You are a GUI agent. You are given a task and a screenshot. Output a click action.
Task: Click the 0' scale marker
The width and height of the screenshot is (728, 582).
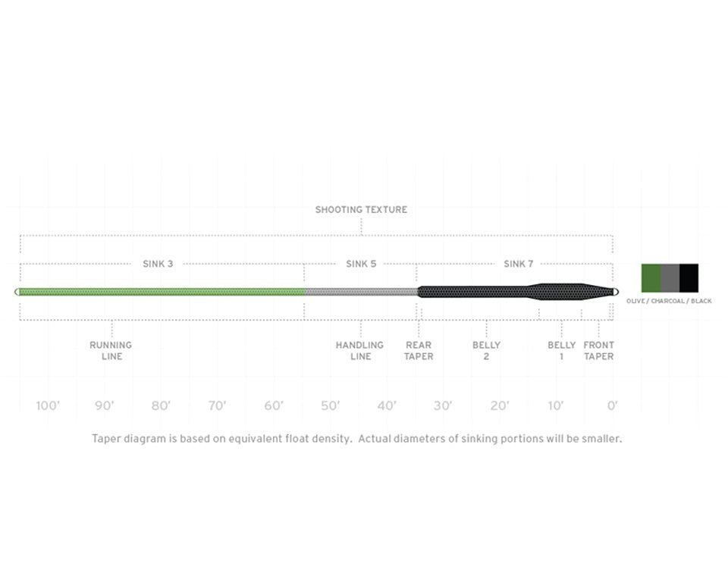(612, 405)
